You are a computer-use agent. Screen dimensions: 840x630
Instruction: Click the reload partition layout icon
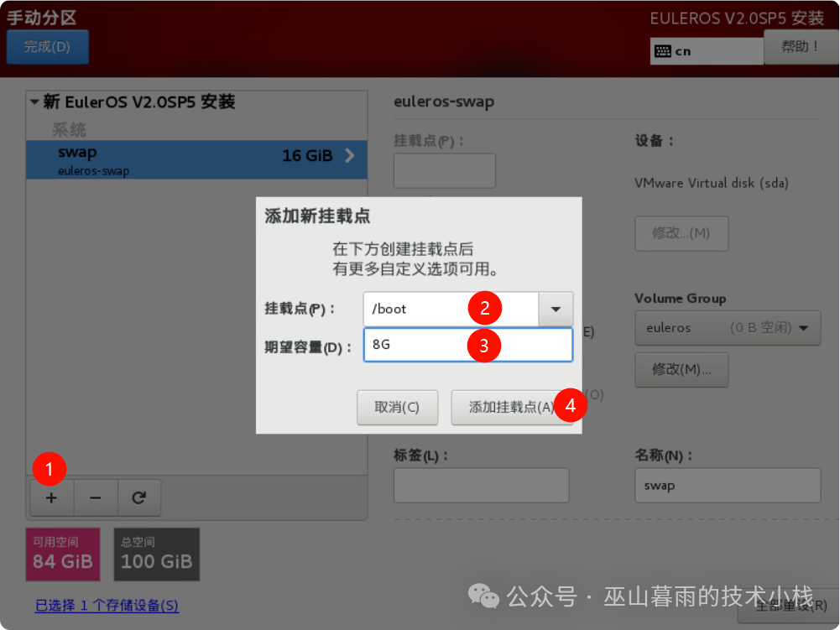click(x=139, y=497)
